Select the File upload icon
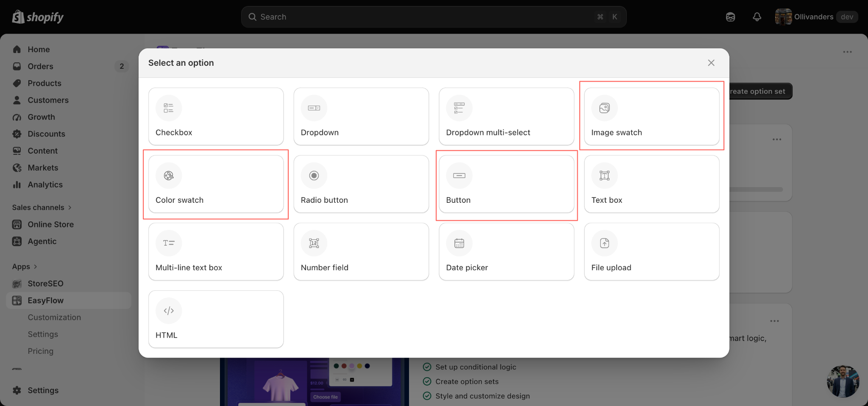 605,243
